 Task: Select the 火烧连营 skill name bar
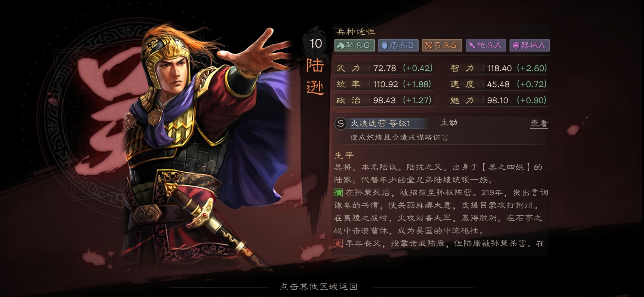tap(380, 123)
